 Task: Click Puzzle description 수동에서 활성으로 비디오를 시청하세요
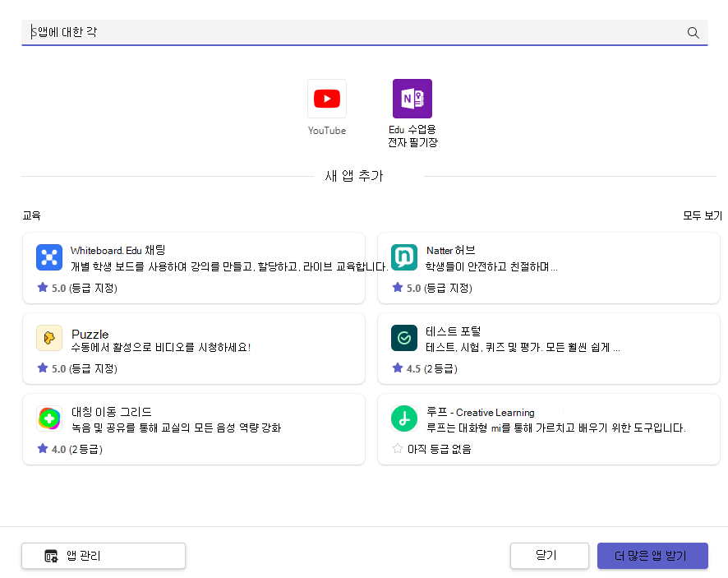click(x=161, y=347)
